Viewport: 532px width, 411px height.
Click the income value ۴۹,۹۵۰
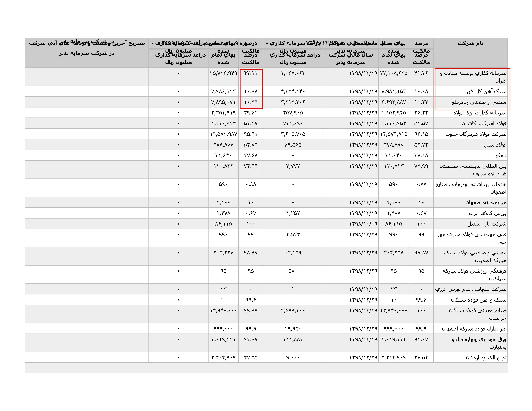point(293,329)
